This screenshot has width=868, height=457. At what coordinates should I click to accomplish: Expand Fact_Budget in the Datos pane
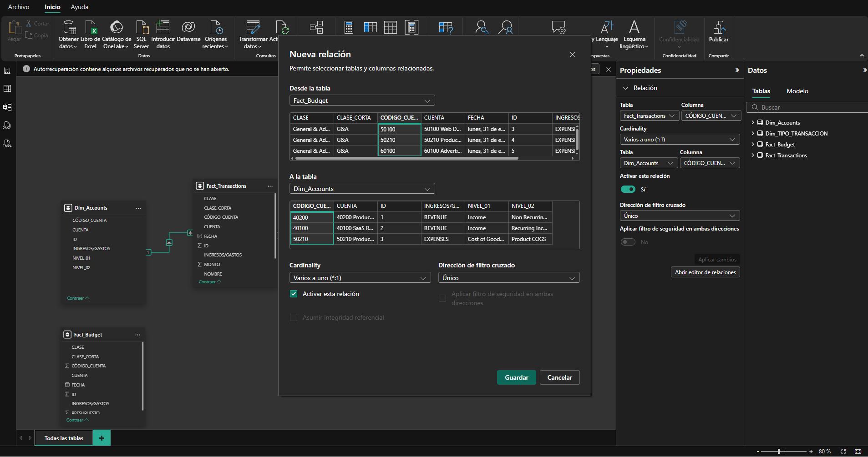pos(753,144)
